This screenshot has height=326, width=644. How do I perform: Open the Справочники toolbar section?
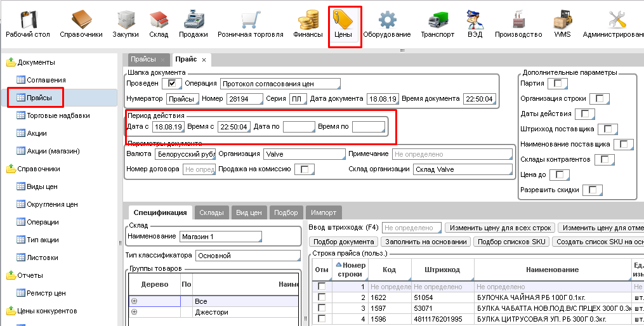(x=81, y=24)
